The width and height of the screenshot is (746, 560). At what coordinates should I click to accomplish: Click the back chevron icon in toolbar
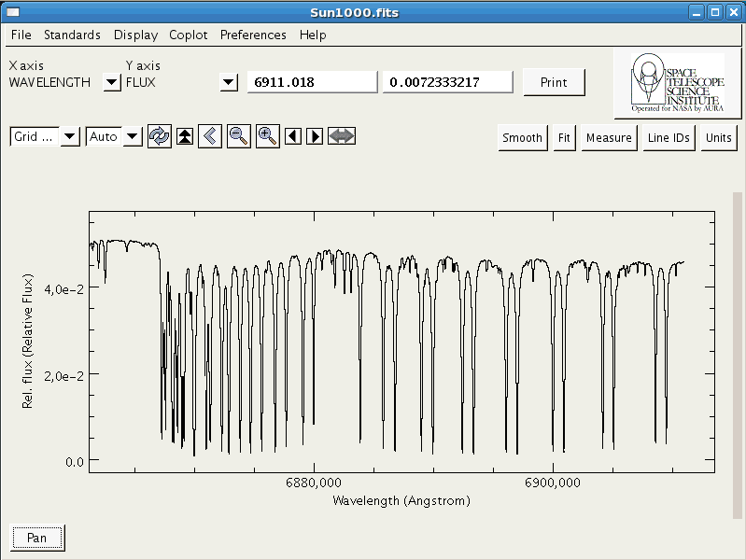tap(210, 136)
